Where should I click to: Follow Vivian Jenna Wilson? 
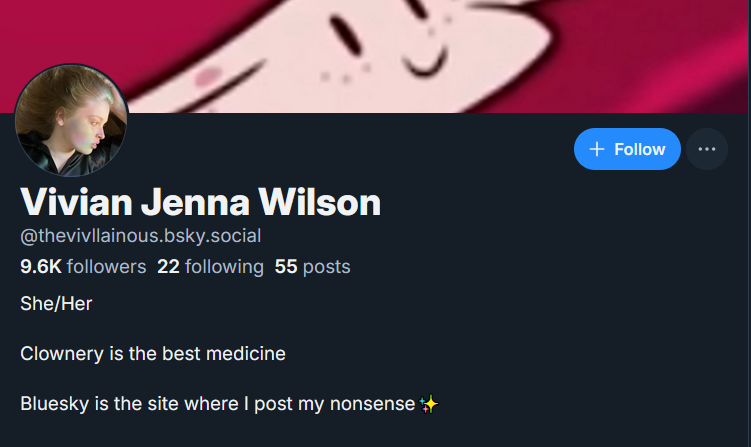pyautogui.click(x=627, y=149)
